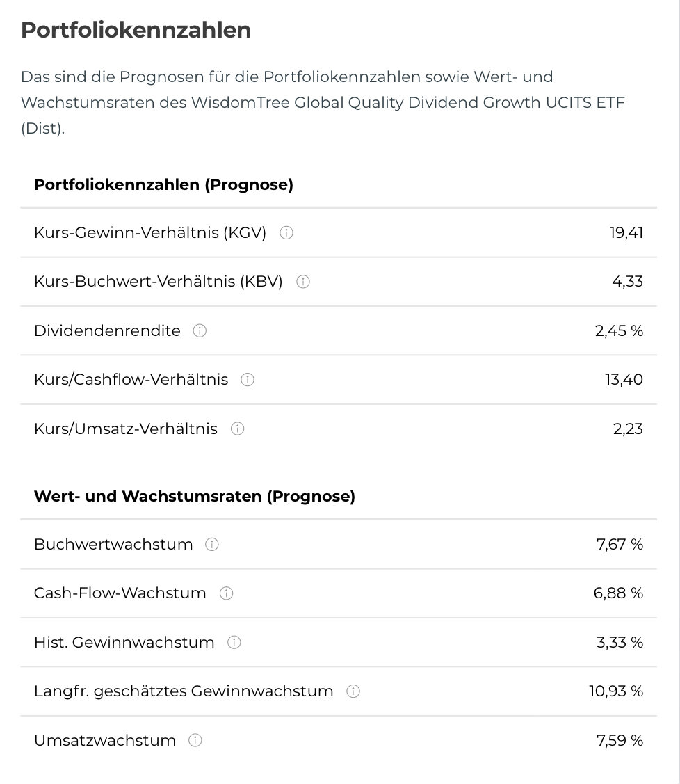This screenshot has width=680, height=784.
Task: Open info icon for Langfr. geschätztes Gewinnwachstum
Action: click(x=353, y=691)
